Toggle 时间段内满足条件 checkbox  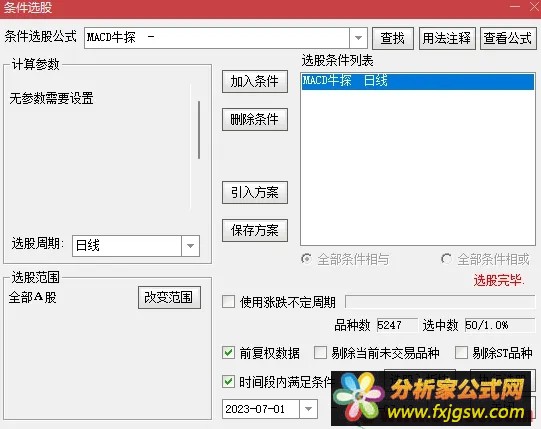228,381
